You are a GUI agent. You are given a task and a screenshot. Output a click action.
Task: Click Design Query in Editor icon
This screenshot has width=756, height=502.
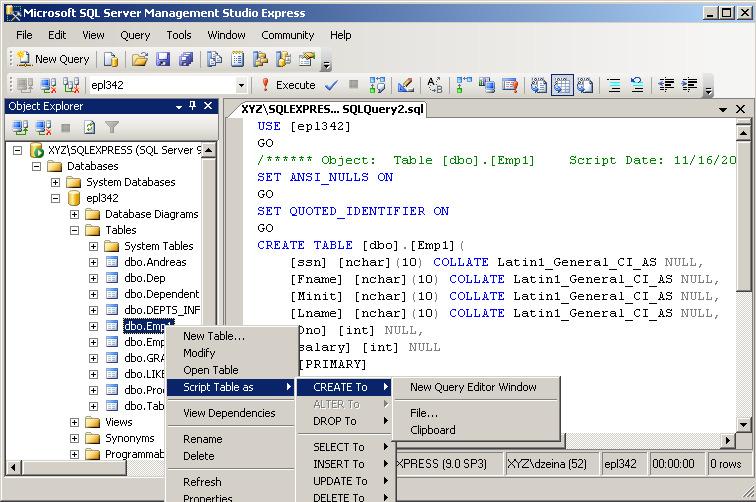[x=406, y=85]
